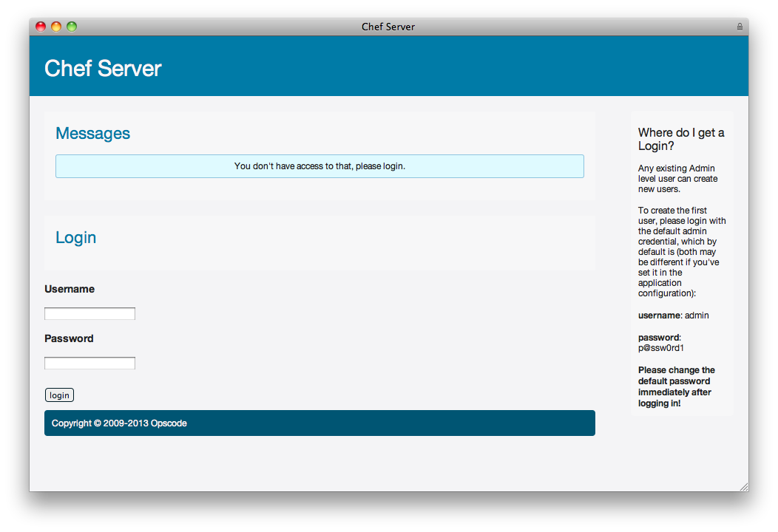
Task: Click the Messages section heading
Action: click(92, 134)
